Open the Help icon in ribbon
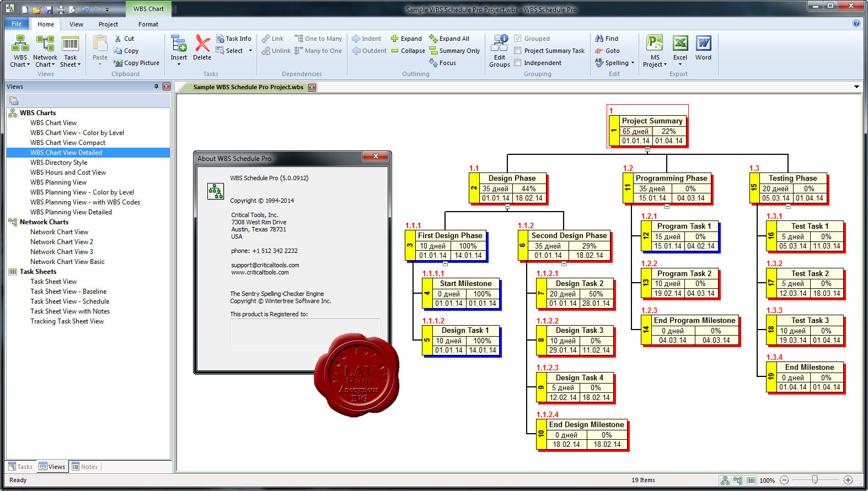868x491 pixels. pos(856,23)
